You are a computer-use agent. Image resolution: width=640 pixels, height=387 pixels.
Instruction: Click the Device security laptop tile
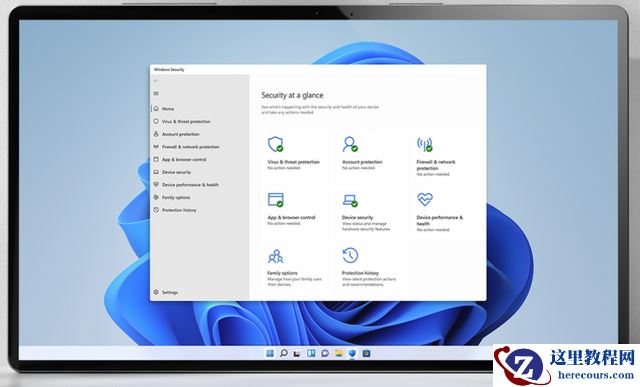[x=371, y=212]
